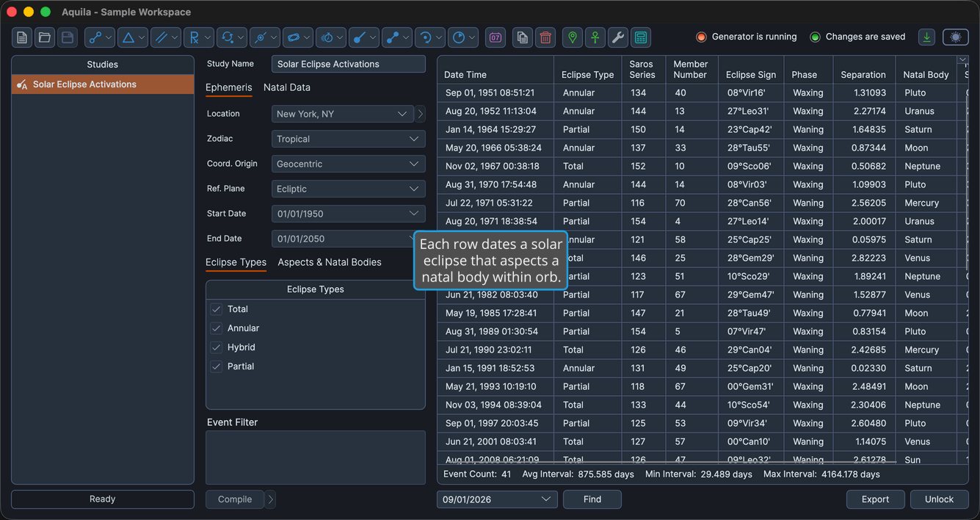Click the planet orbit tool icon
Image resolution: width=980 pixels, height=520 pixels.
[294, 37]
